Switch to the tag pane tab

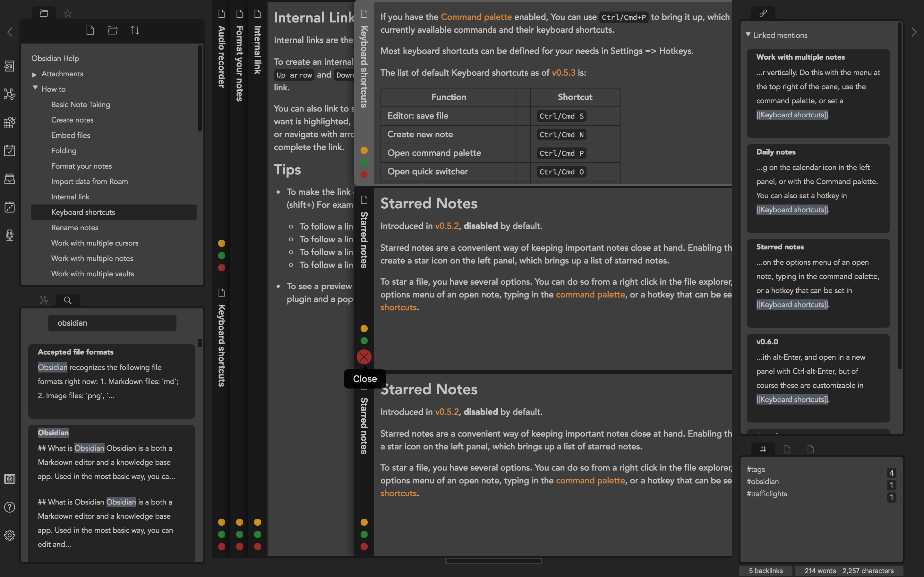tap(763, 449)
